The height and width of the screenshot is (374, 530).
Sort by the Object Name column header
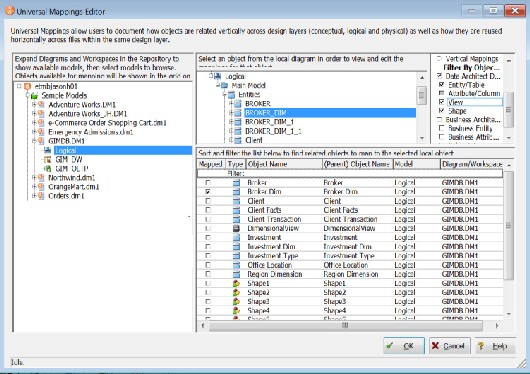click(284, 164)
